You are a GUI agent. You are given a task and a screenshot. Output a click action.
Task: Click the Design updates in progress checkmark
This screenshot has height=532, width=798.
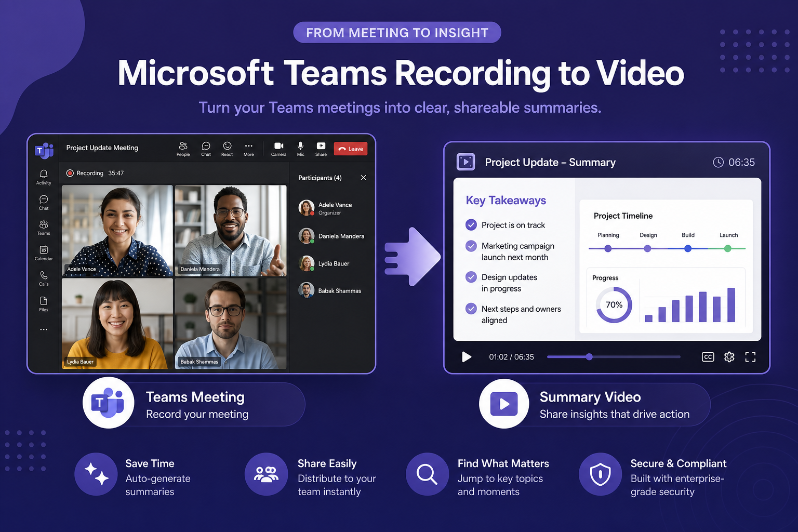click(471, 277)
